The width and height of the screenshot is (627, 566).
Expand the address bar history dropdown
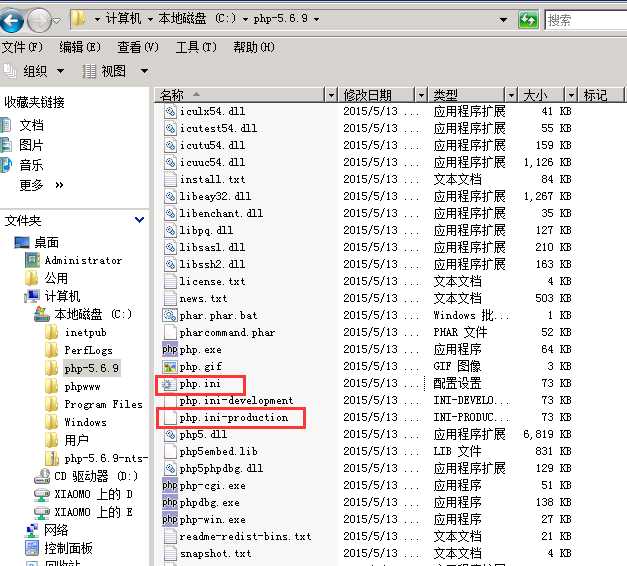(x=503, y=20)
